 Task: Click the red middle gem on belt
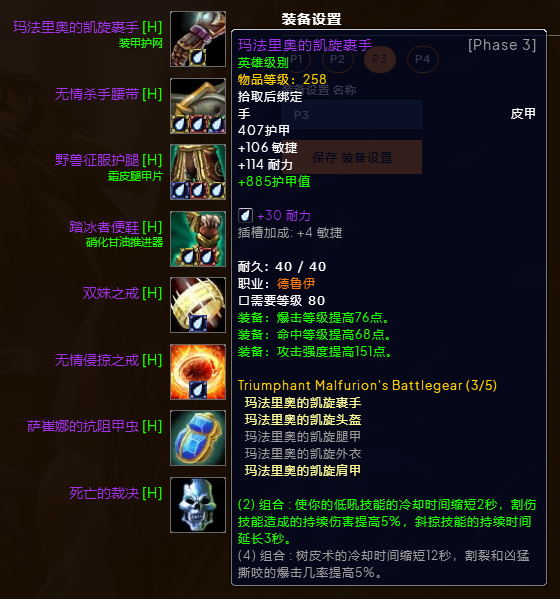pos(198,123)
